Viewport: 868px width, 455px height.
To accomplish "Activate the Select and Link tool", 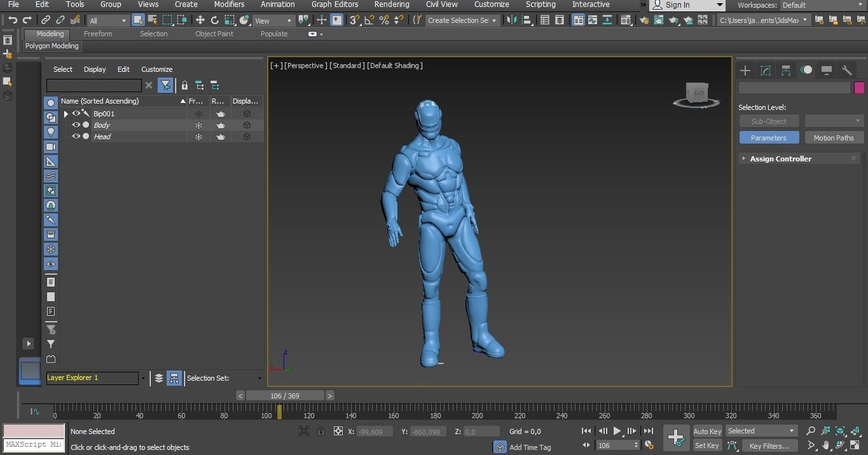I will pyautogui.click(x=46, y=20).
